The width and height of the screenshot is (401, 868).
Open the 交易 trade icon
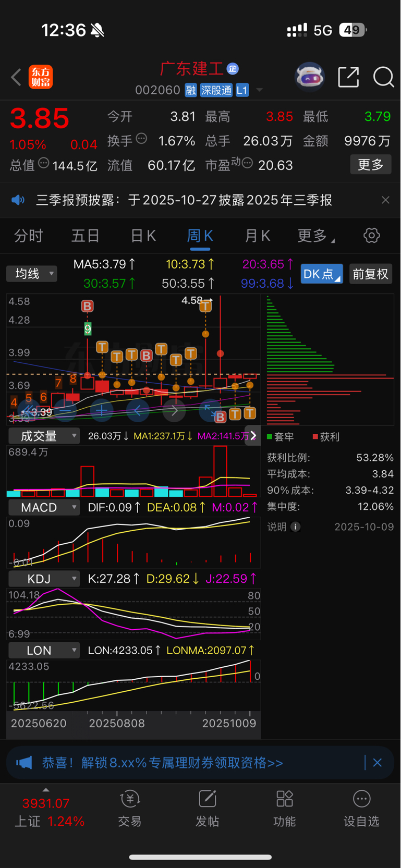pyautogui.click(x=130, y=799)
